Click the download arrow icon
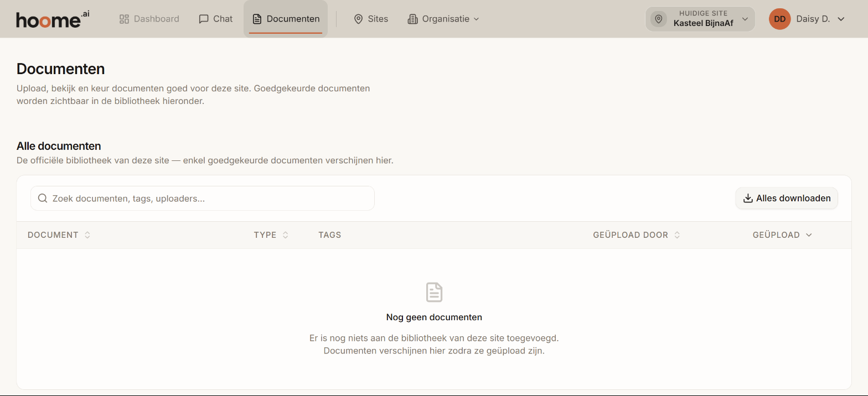The height and width of the screenshot is (396, 868). tap(748, 198)
